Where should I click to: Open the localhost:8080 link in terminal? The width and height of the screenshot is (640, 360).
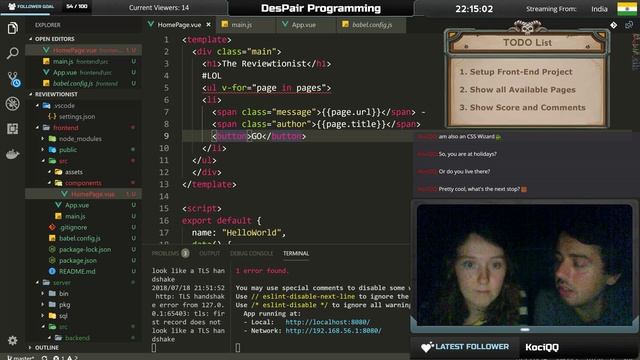pyautogui.click(x=327, y=322)
